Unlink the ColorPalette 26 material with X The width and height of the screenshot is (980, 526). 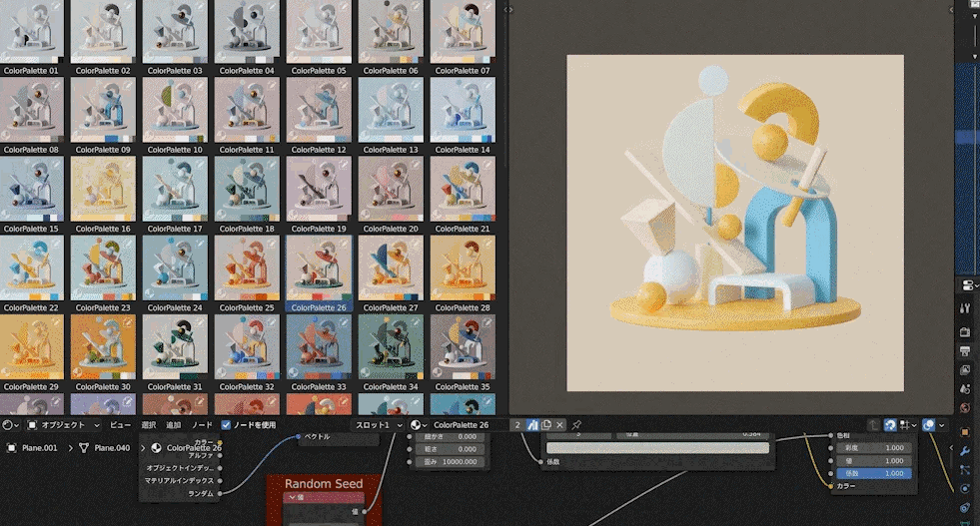click(x=559, y=425)
